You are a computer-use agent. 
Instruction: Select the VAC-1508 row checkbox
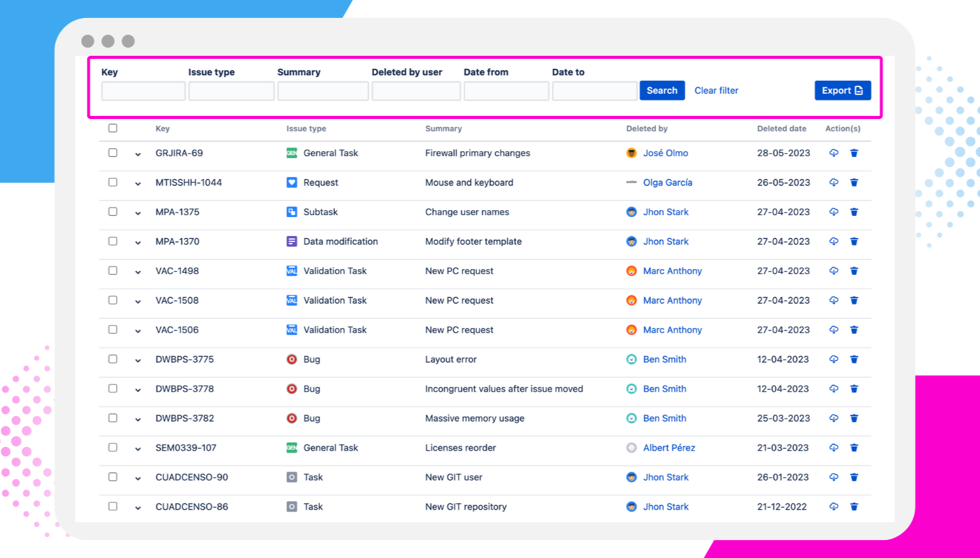pos(113,300)
